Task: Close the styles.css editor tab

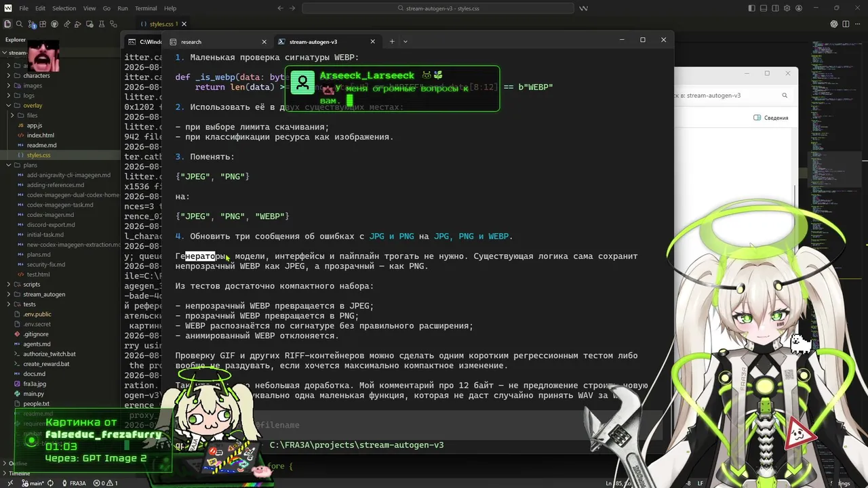Action: click(184, 24)
